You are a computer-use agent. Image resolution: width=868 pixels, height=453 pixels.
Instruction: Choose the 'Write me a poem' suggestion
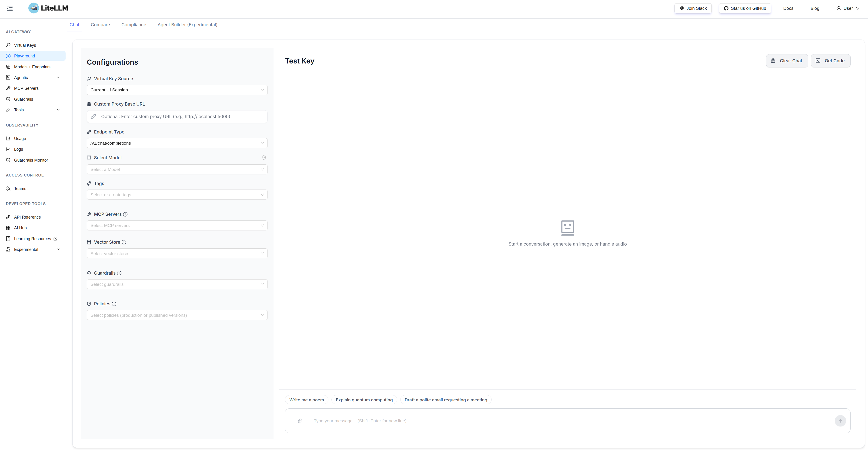pos(307,400)
